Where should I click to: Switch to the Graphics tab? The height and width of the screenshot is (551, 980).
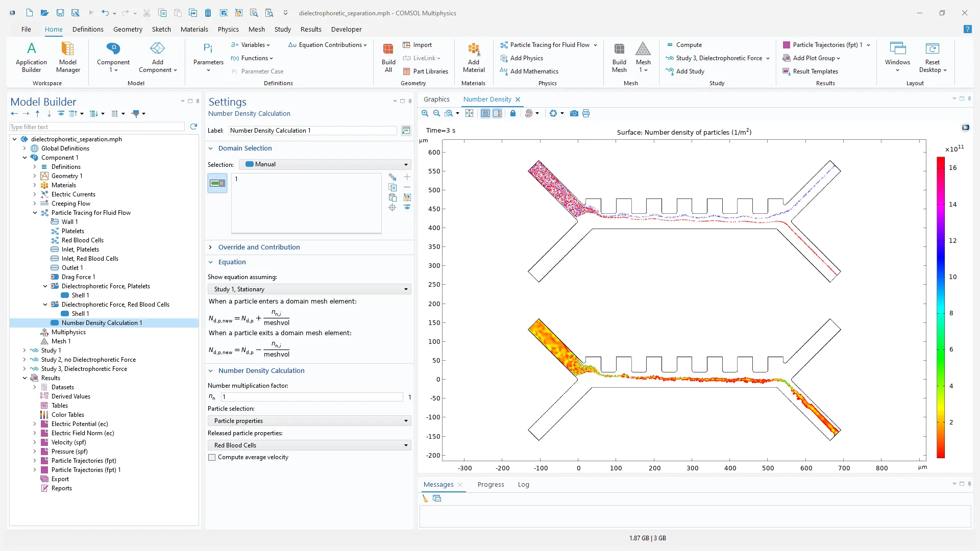(436, 99)
